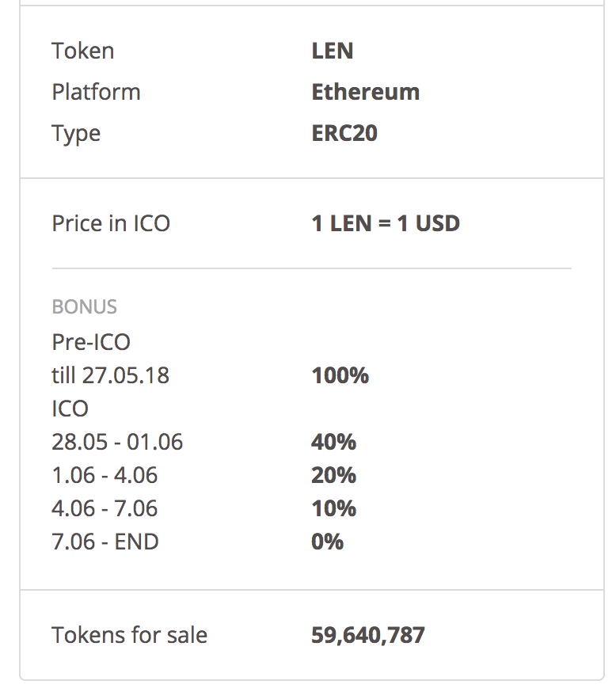Click the 40% bonus value
The width and height of the screenshot is (616, 692).
(x=334, y=442)
